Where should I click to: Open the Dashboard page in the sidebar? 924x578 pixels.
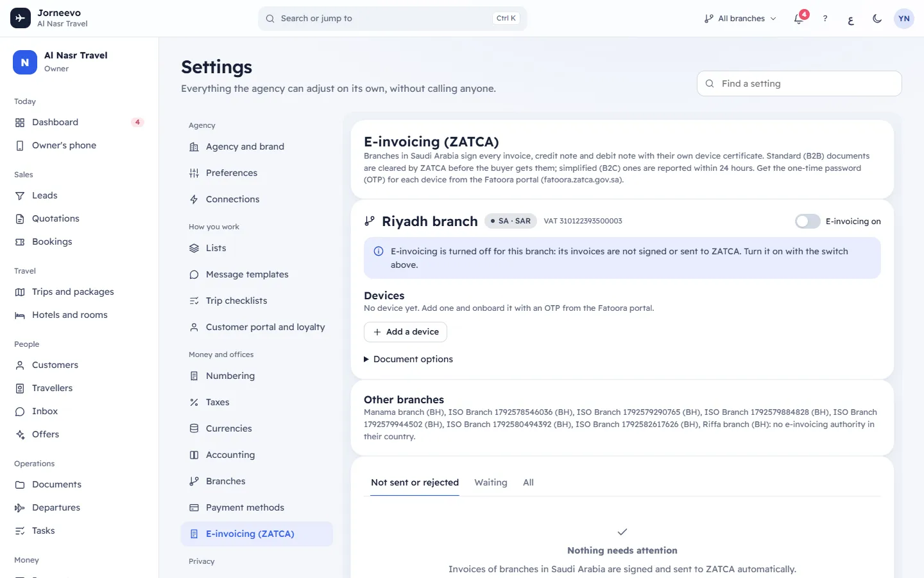coord(79,122)
